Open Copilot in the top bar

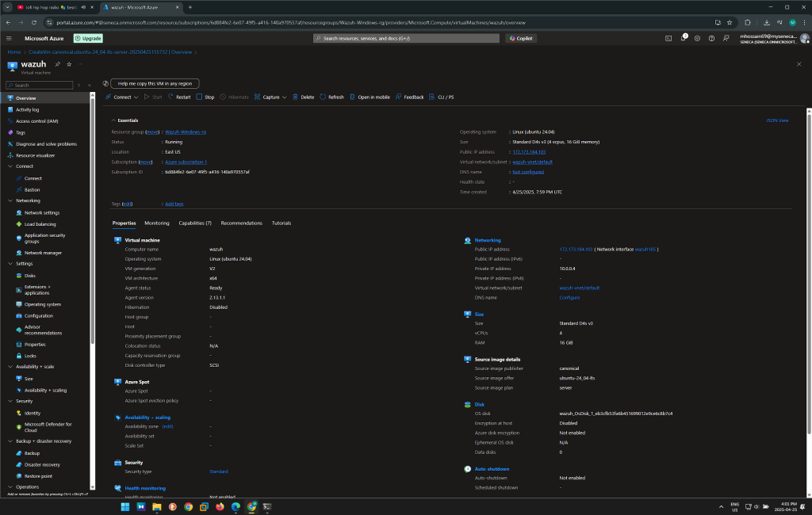(x=521, y=38)
